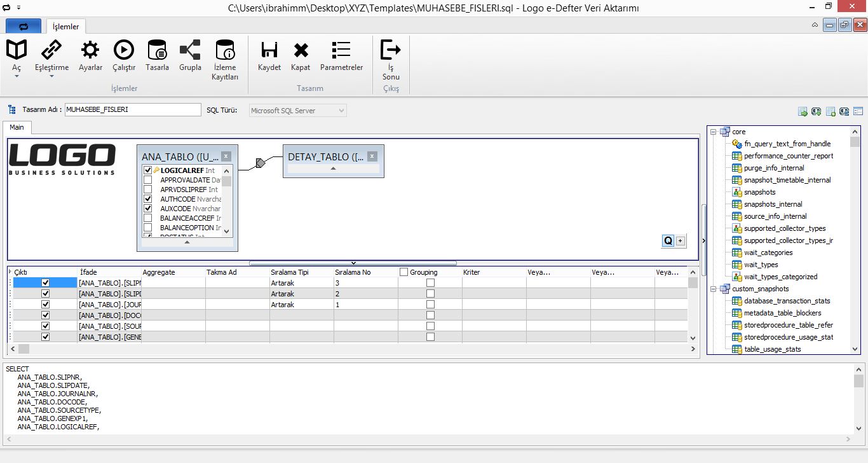This screenshot has height=463, width=868.
Task: Click the first green-arrow table icon above tree
Action: pyautogui.click(x=803, y=111)
